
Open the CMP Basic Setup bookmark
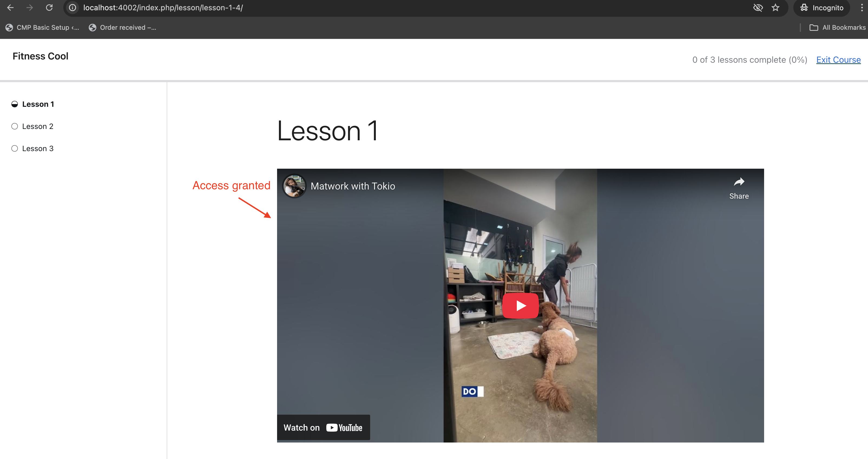(x=43, y=28)
